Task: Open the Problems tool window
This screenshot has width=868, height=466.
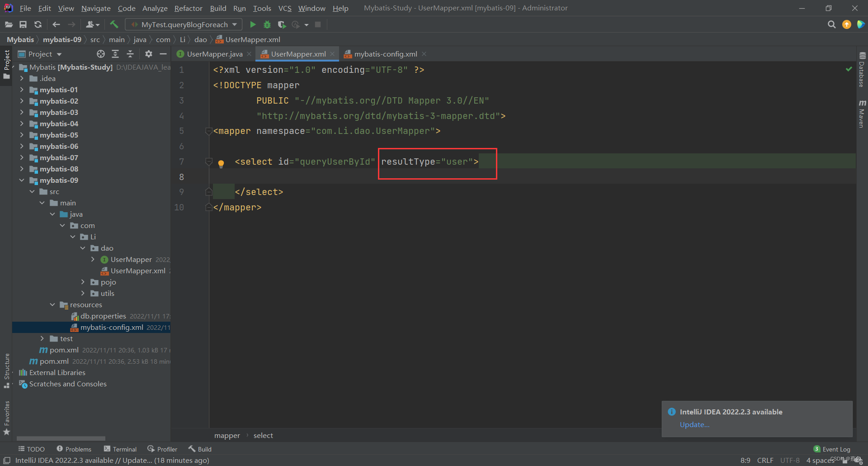Action: 74,449
